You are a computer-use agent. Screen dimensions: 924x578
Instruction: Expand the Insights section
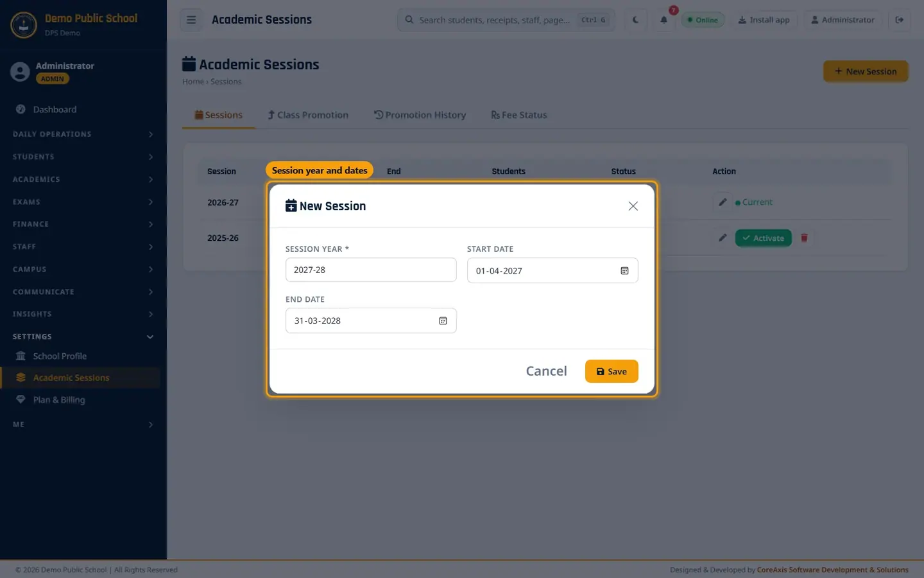tap(83, 314)
